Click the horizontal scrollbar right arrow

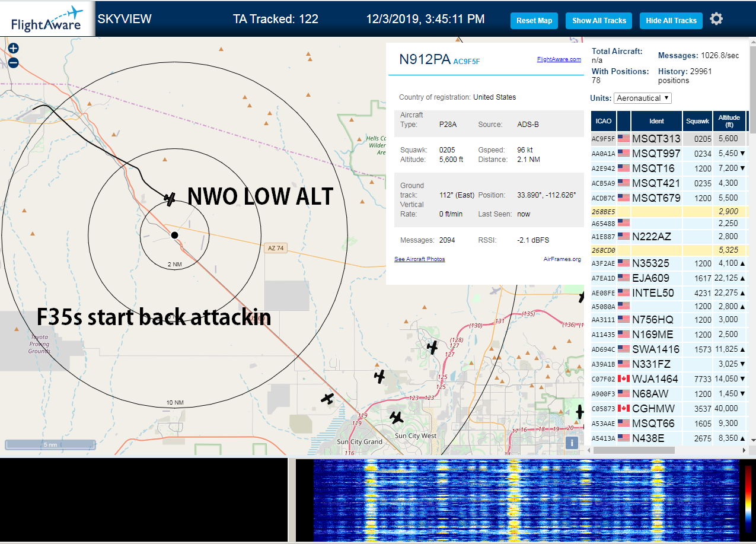[x=744, y=450]
